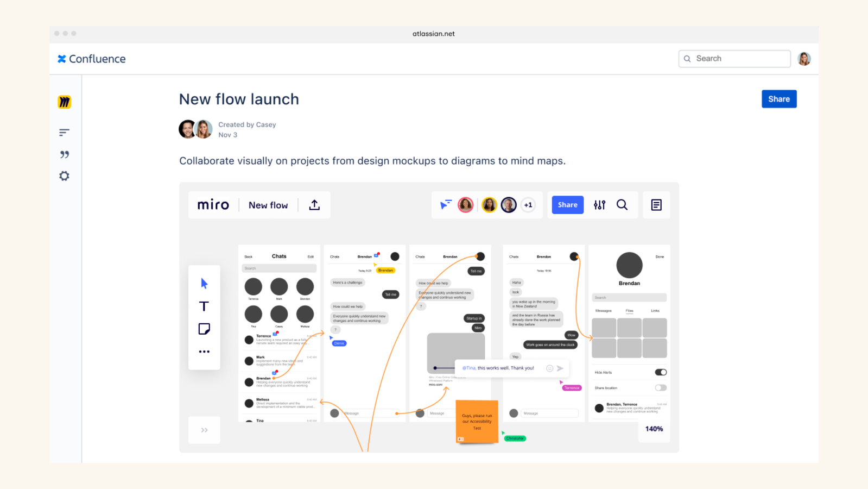
Task: Expand the bottom-left panel chevrons
Action: [204, 430]
